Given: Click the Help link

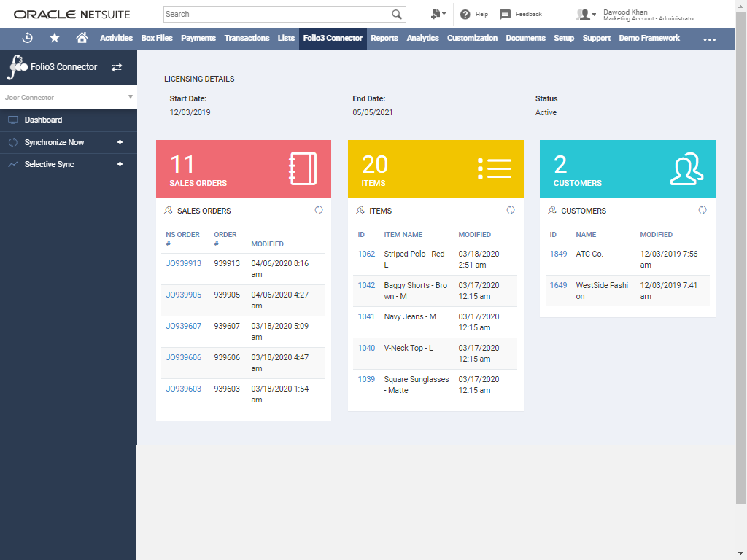Looking at the screenshot, I should (481, 15).
